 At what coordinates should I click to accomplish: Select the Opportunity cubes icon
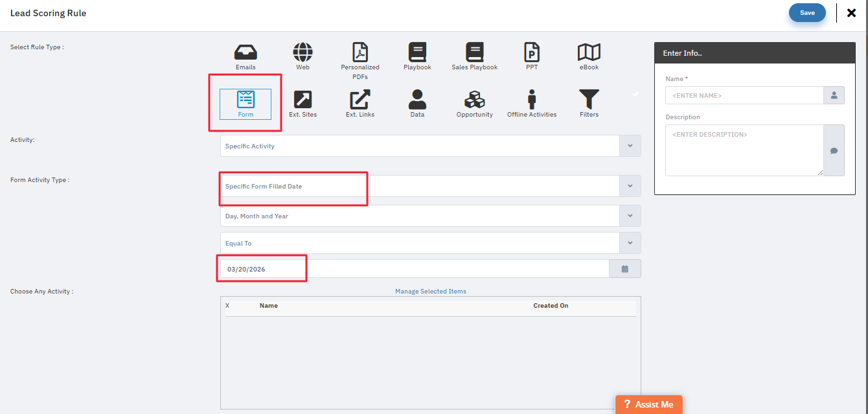coord(474,100)
